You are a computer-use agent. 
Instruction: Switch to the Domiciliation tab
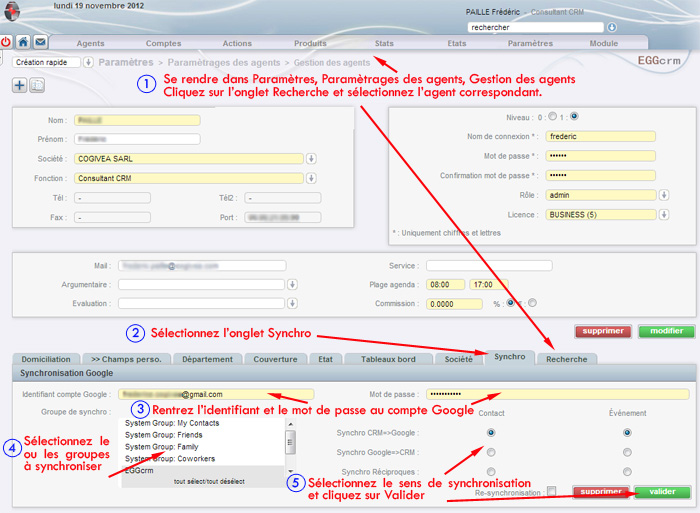pos(46,359)
